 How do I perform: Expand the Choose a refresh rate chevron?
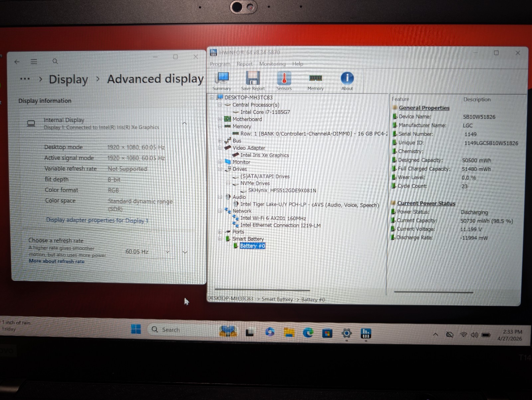[x=185, y=252]
